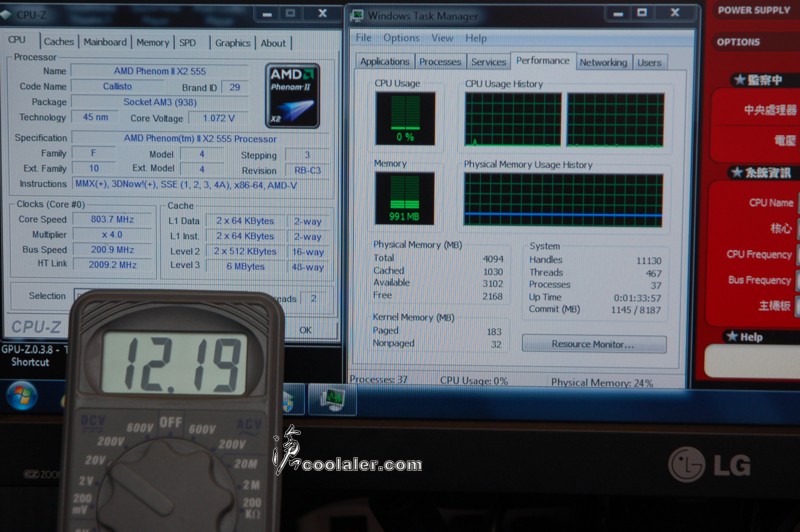Click the Bus Speed value 200.9 MHz
This screenshot has height=532, width=800.
112,250
